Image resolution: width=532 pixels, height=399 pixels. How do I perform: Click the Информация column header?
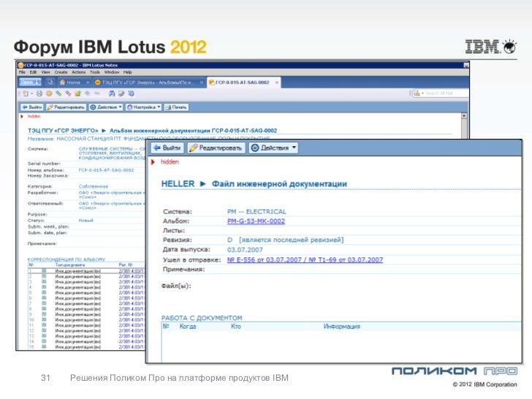coord(342,327)
